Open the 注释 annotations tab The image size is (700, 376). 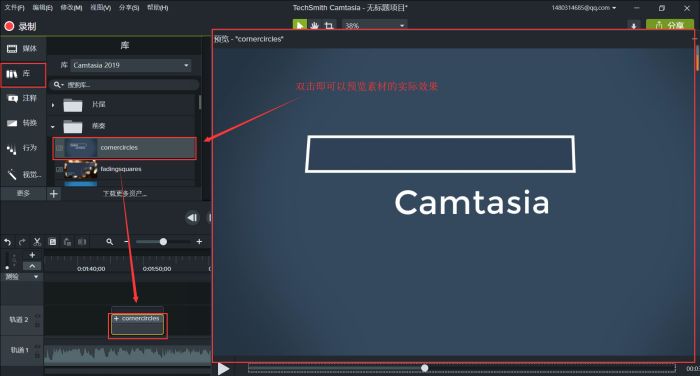(22, 98)
